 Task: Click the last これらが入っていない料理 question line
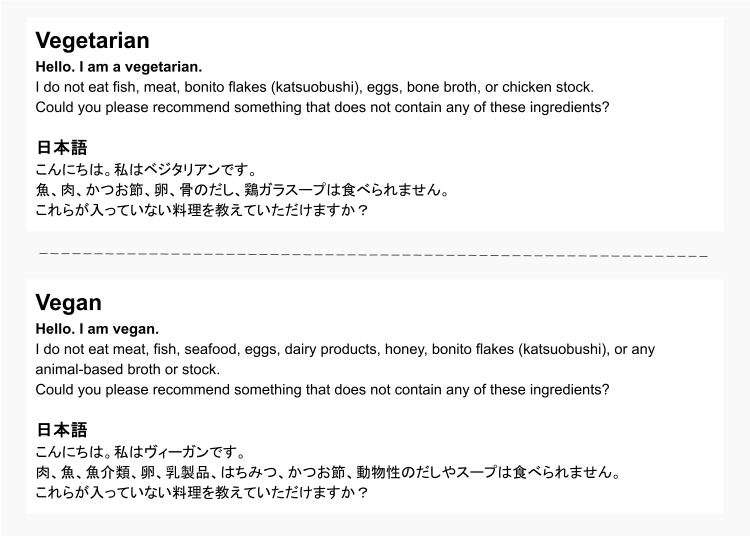click(201, 492)
